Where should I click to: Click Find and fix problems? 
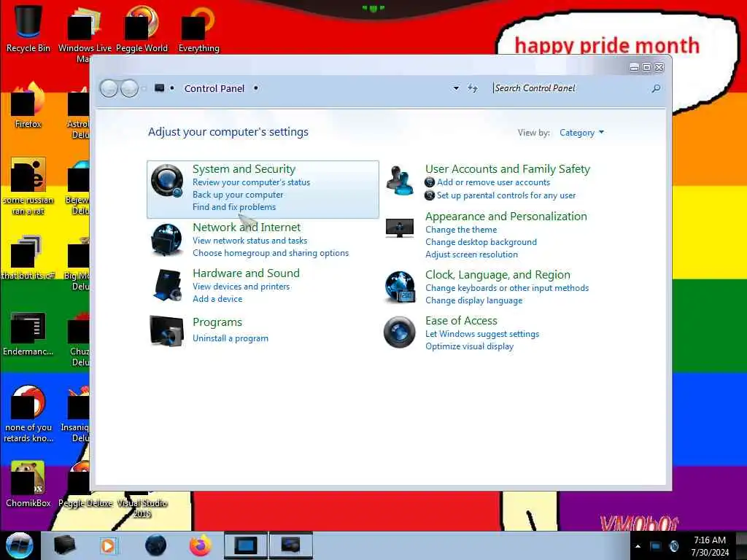234,207
